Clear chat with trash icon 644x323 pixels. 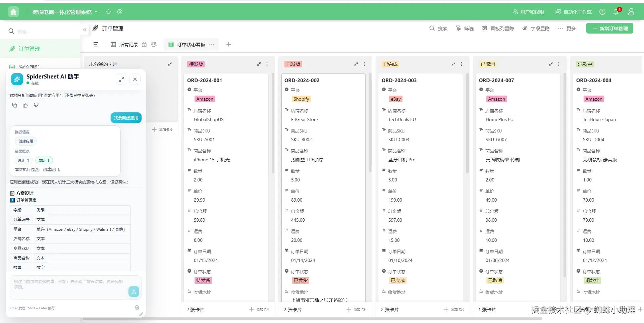[137, 307]
